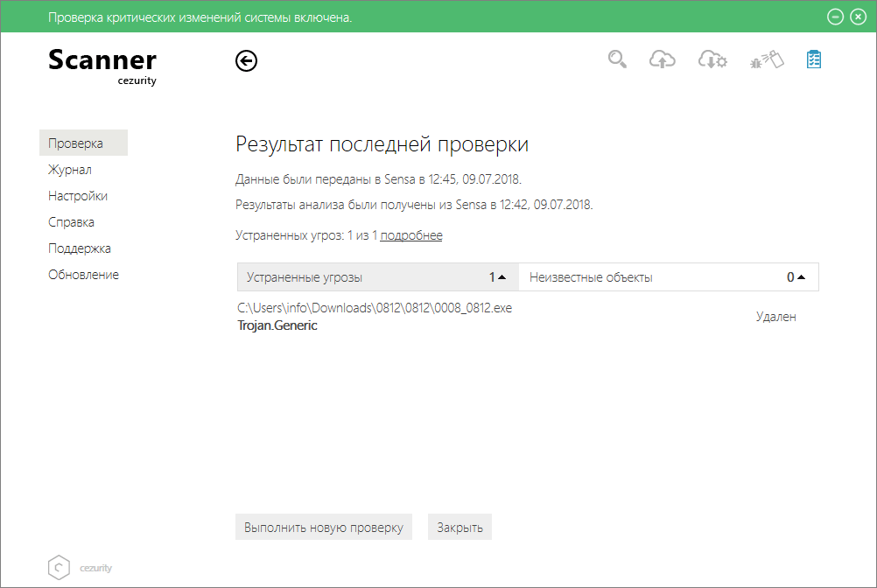Click the line about data sent at 12:45
This screenshot has height=588, width=877.
(379, 179)
